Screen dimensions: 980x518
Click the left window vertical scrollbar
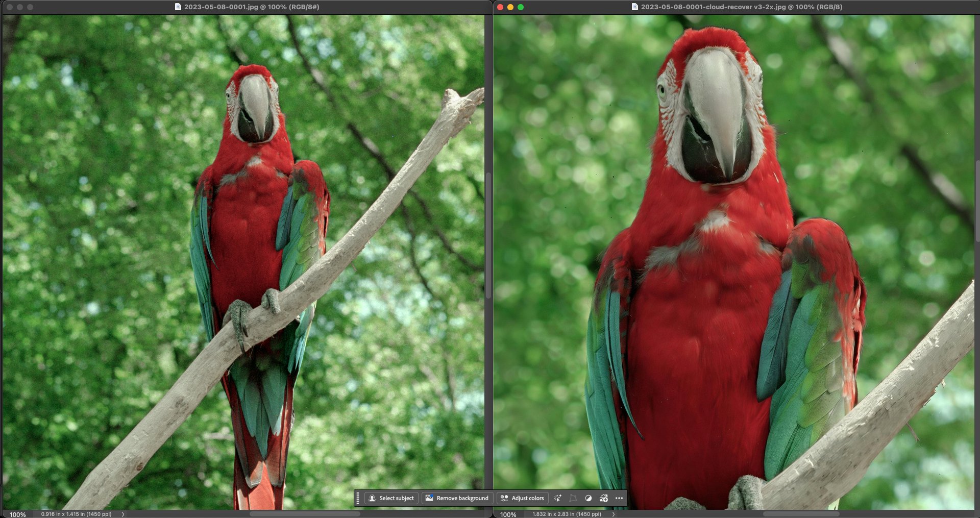[488, 235]
